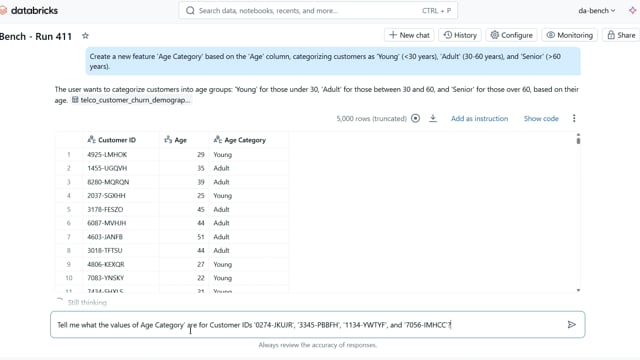Click the table vertical scrollbar handle
640x360 pixels.
pyautogui.click(x=578, y=139)
